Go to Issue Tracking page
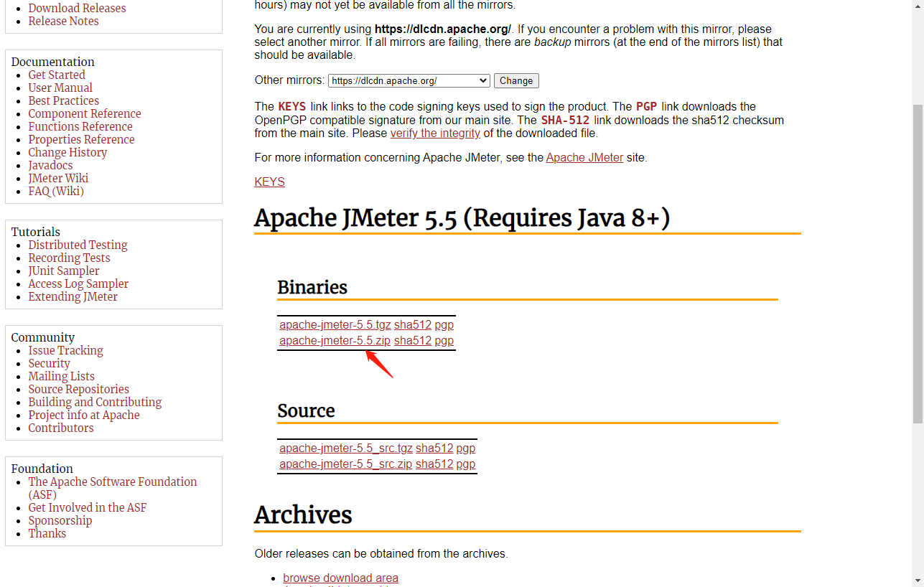 65,350
